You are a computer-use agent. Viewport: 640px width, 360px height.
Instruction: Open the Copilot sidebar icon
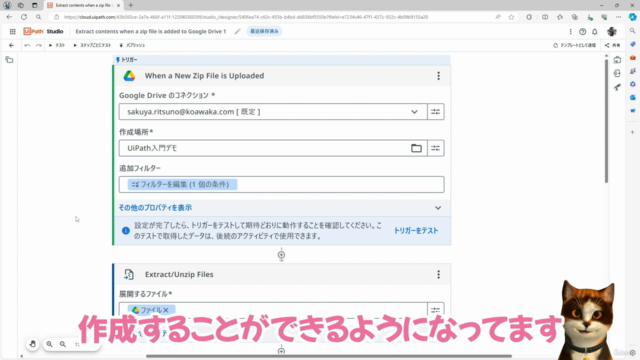pyautogui.click(x=632, y=17)
